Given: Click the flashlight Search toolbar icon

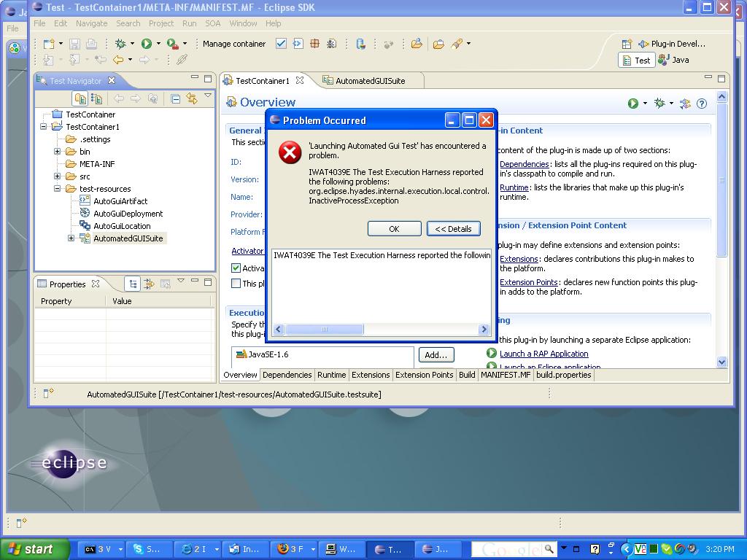Looking at the screenshot, I should 457,44.
